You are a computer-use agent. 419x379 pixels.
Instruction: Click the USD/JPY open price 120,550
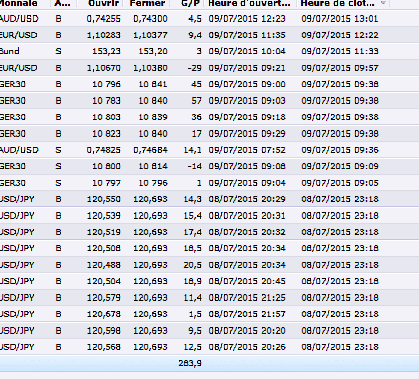tap(104, 199)
